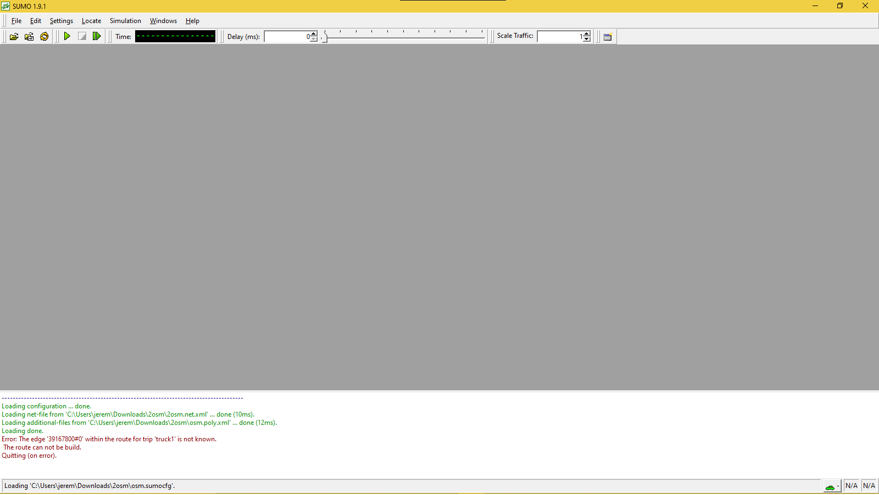Click the Reload simulation icon
This screenshot has height=495, width=879.
tap(44, 37)
